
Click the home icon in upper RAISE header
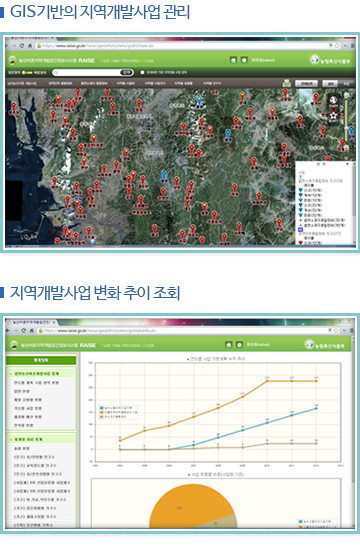(x=233, y=60)
